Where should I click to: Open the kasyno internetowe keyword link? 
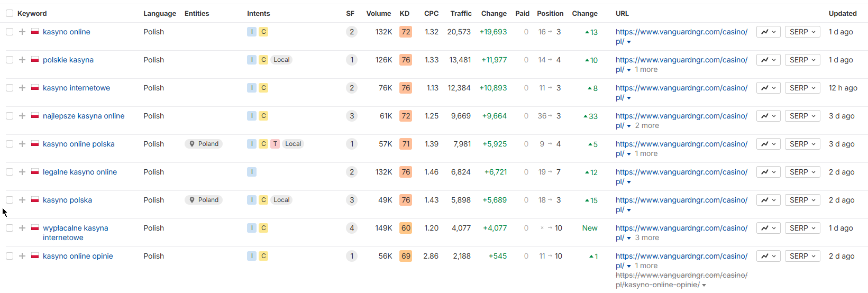pos(76,88)
